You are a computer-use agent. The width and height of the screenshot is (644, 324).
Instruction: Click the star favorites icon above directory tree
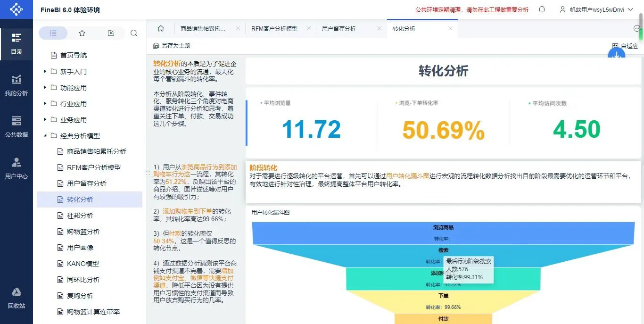(82, 33)
